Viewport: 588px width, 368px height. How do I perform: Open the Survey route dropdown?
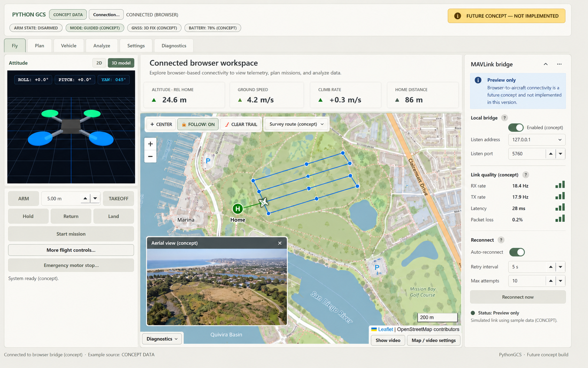296,124
